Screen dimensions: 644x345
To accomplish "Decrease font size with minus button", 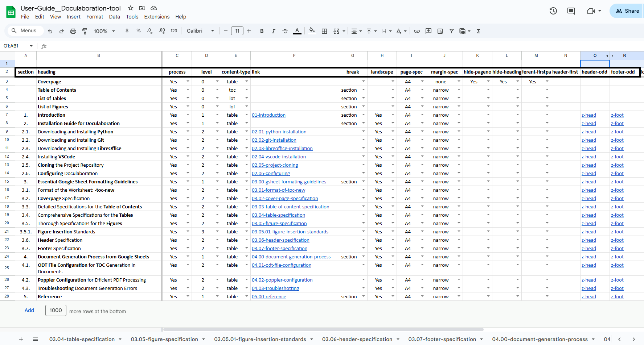I will (226, 31).
